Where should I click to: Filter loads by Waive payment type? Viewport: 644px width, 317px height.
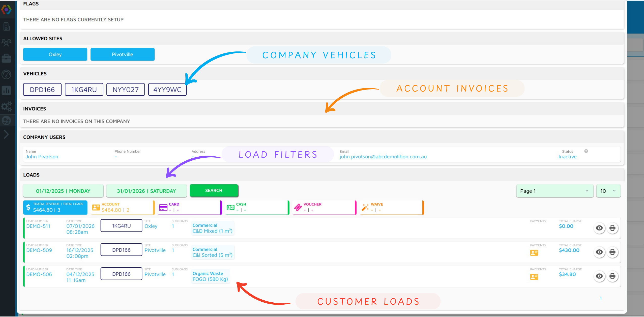(392, 207)
